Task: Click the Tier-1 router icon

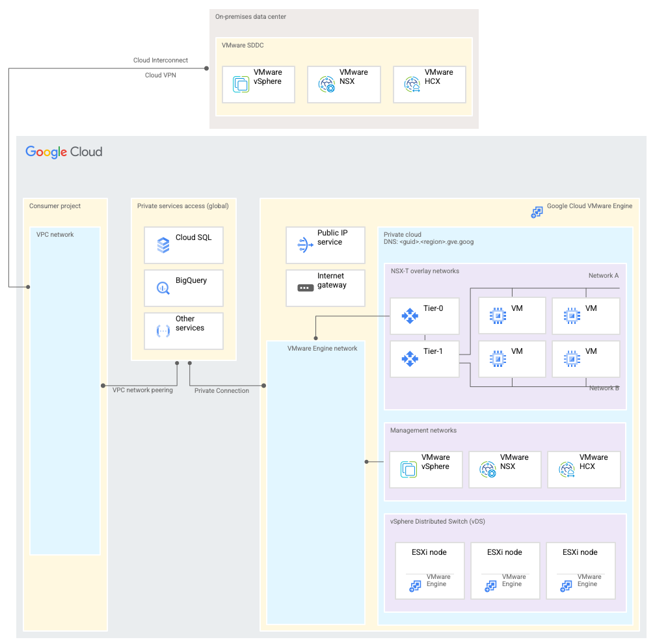Action: pyautogui.click(x=409, y=358)
